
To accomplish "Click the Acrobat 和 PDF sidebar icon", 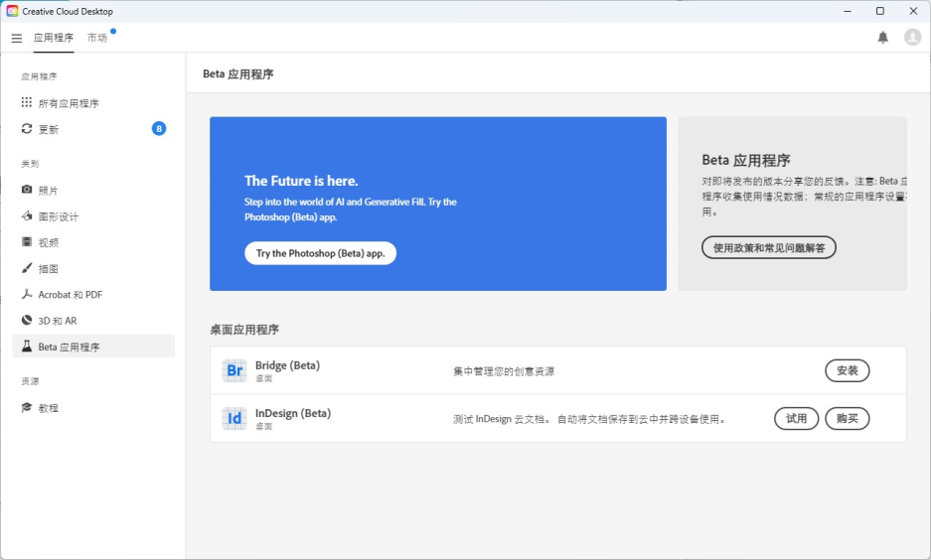I will (x=27, y=295).
